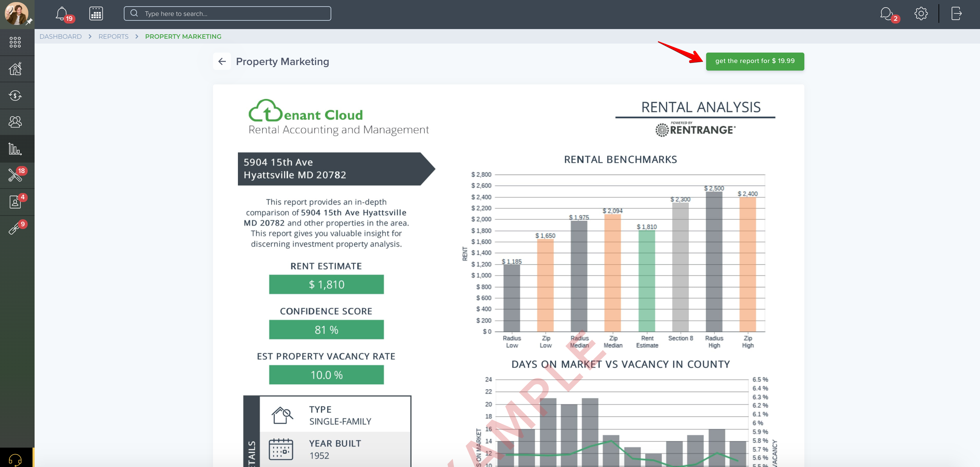Click the confidence score 81 %
The image size is (980, 467).
click(x=326, y=330)
